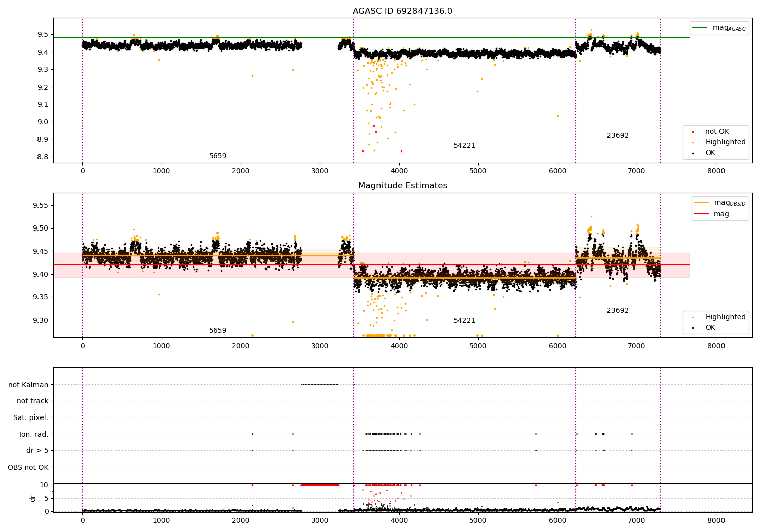The width and height of the screenshot is (760, 532).
Task: Click the '9.5' y-axis tick in the top plot
Action: click(x=43, y=35)
